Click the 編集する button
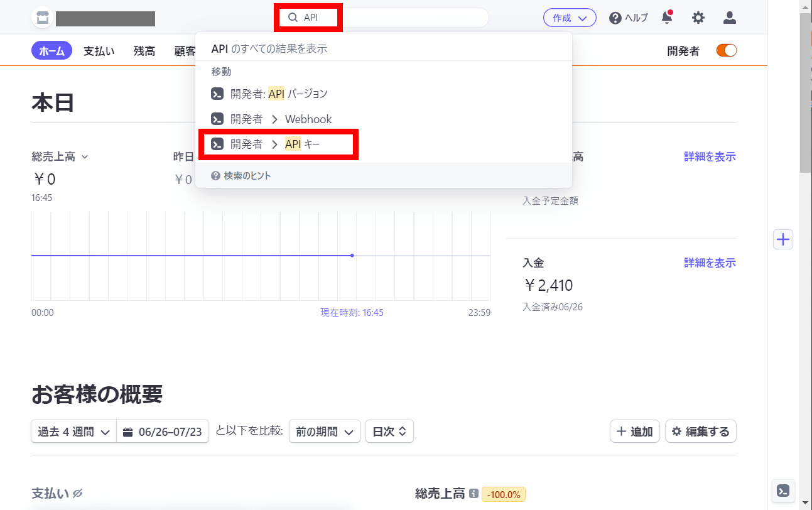 tap(701, 431)
